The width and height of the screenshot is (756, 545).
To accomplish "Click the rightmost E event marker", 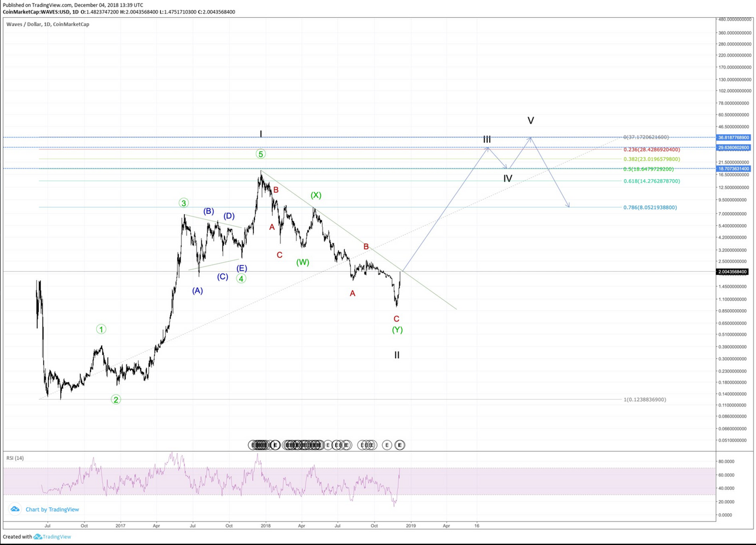I will coord(400,445).
